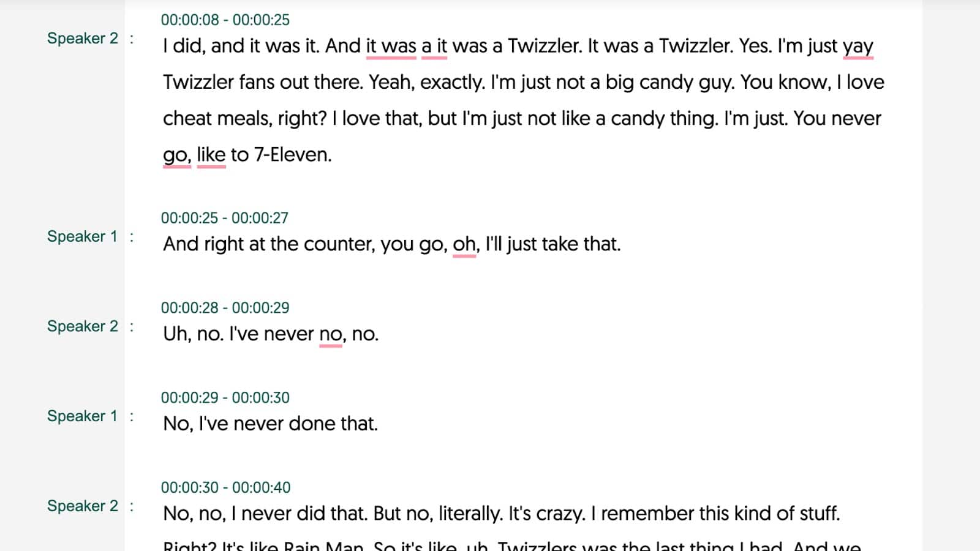Screen dimensions: 980x551
Task: Click the Speaker 2 label at 00:00:30
Action: (82, 506)
